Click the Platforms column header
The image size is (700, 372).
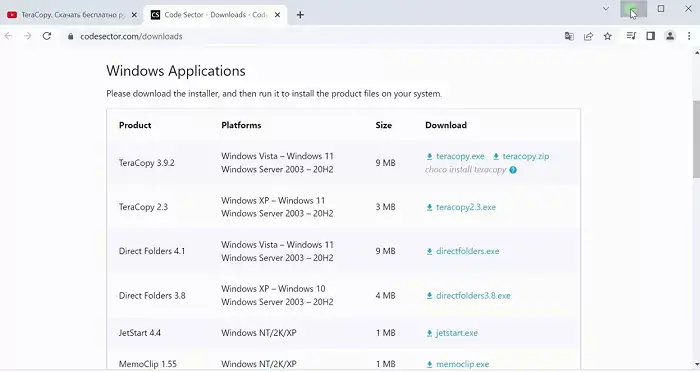point(241,125)
